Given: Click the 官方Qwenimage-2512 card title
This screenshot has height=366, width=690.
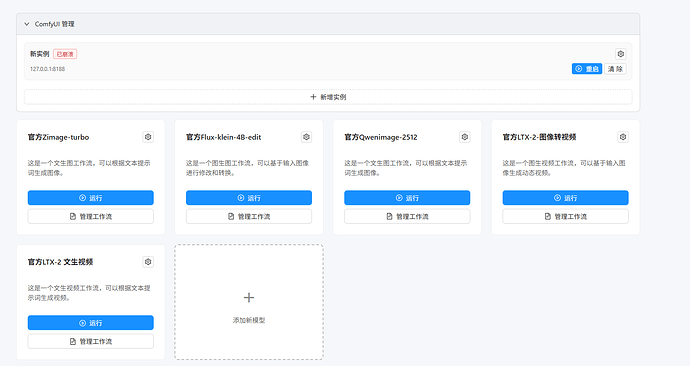Looking at the screenshot, I should click(x=381, y=137).
